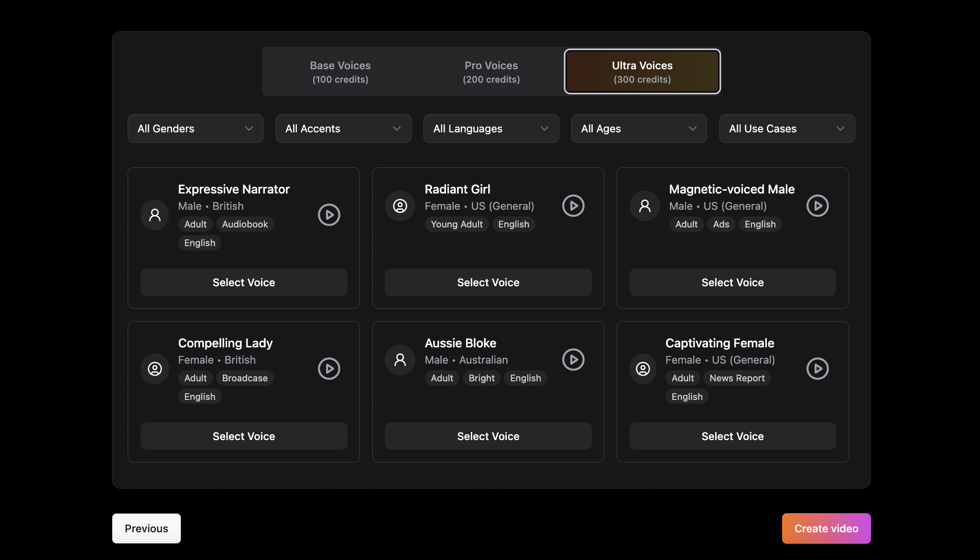Open the All Genders dropdown
Screen dimensions: 980x560
pyautogui.click(x=195, y=128)
